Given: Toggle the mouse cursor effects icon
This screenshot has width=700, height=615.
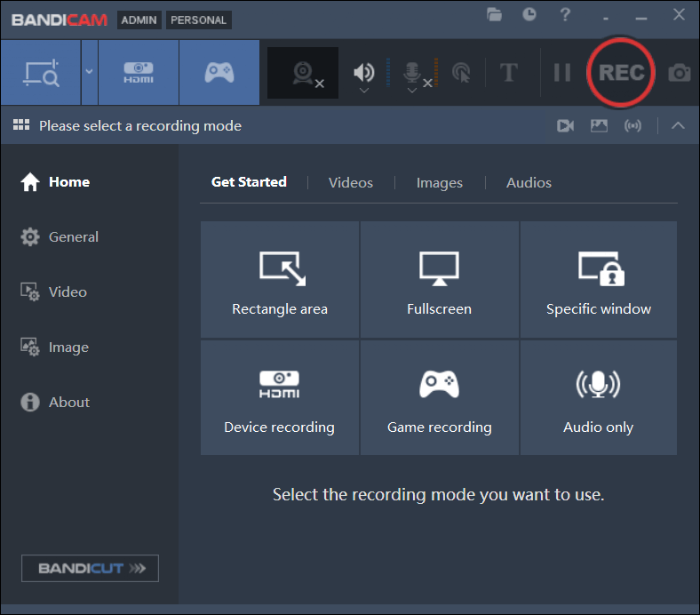Looking at the screenshot, I should 462,72.
